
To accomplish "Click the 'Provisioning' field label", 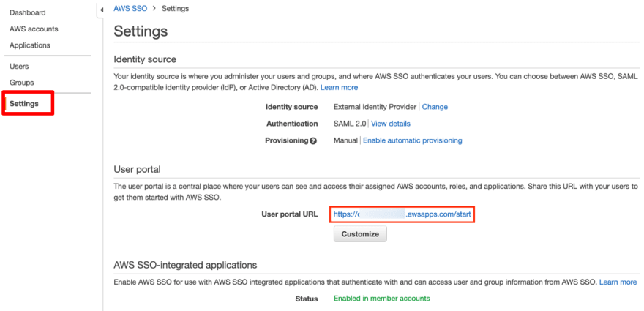I will [x=287, y=140].
